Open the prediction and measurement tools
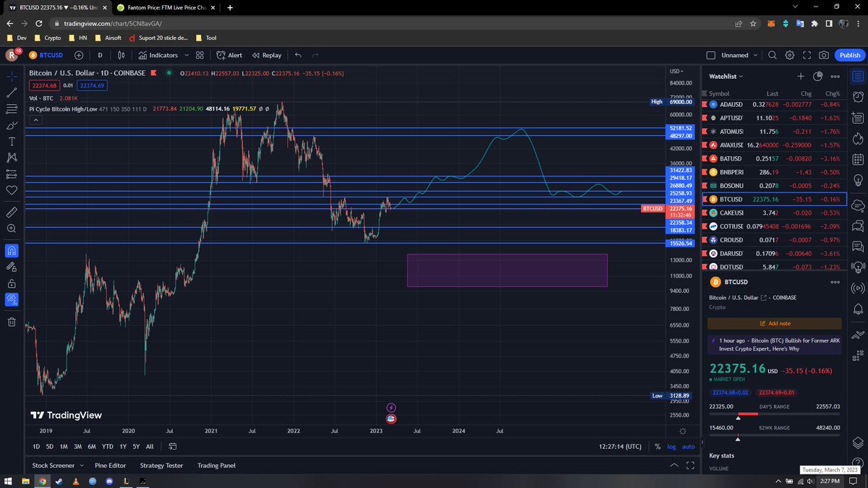This screenshot has width=868, height=488. 12,174
